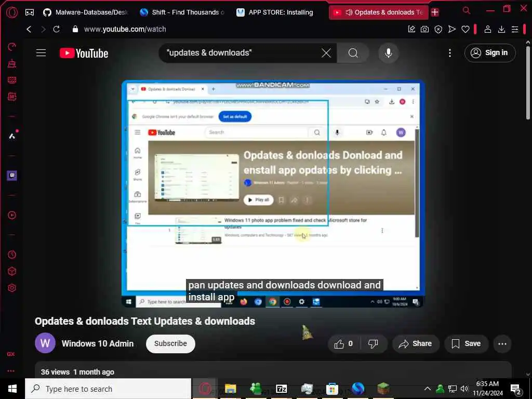Open Extensions cube sidebar icon
The height and width of the screenshot is (399, 532).
[12, 271]
